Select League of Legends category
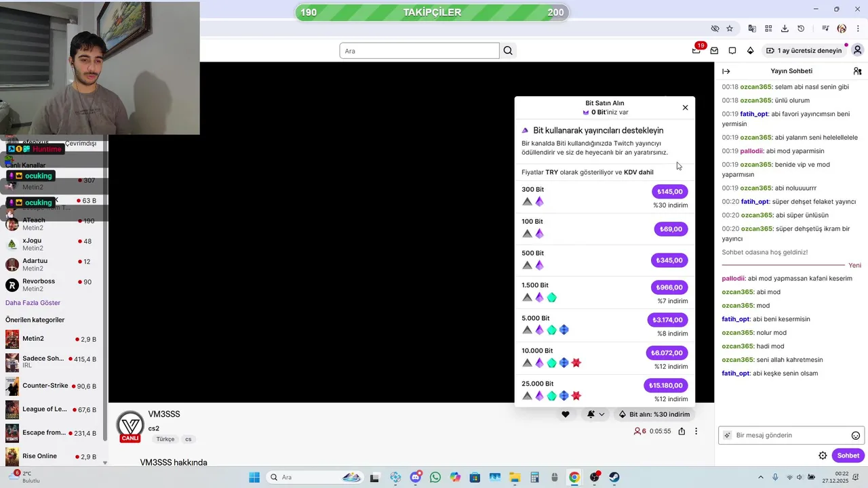This screenshot has width=868, height=488. click(x=52, y=410)
